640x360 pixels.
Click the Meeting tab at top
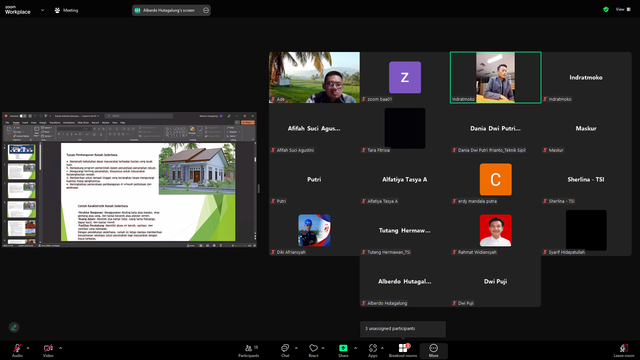click(67, 10)
